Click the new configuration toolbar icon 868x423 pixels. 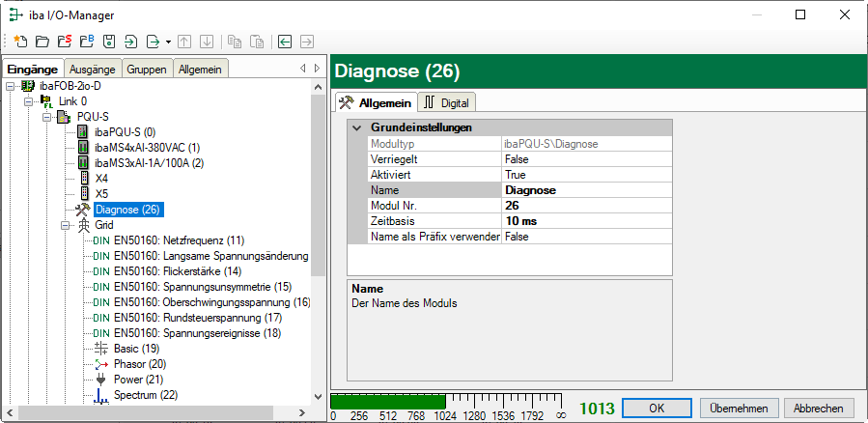(x=20, y=42)
